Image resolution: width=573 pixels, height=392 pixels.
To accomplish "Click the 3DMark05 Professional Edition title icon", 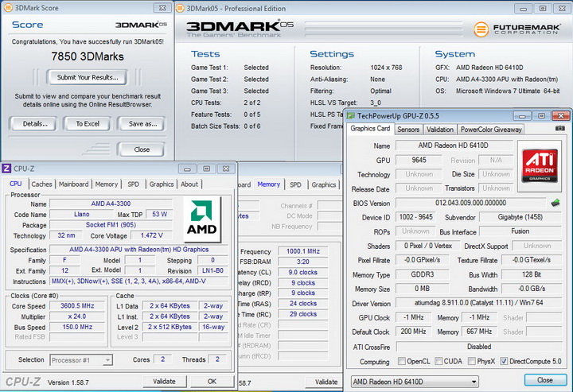I will pos(180,8).
